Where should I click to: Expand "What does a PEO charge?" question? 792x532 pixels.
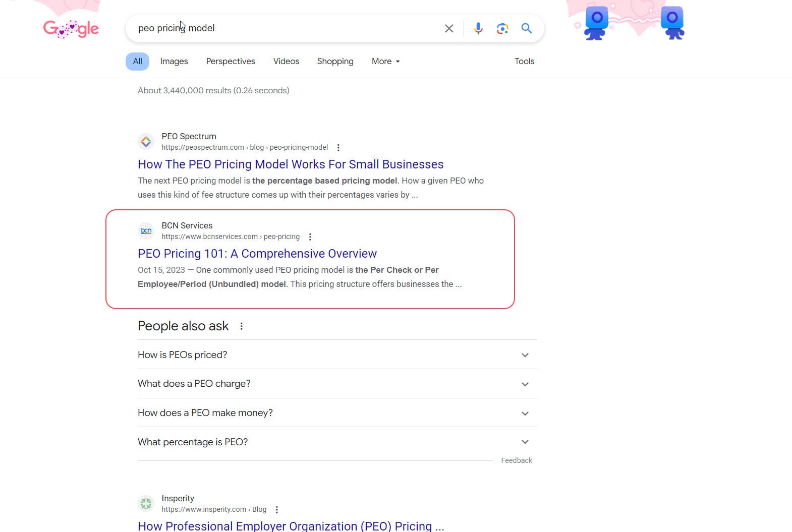click(525, 384)
